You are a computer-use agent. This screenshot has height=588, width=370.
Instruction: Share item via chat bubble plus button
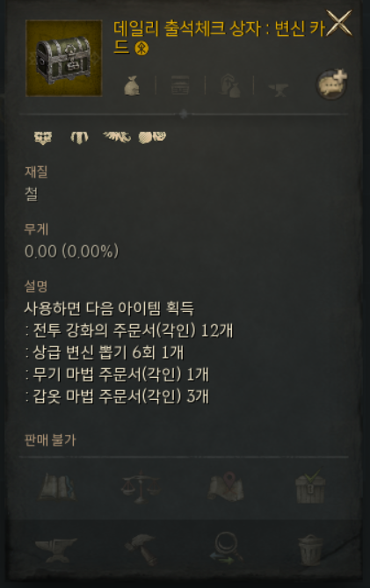pyautogui.click(x=331, y=84)
